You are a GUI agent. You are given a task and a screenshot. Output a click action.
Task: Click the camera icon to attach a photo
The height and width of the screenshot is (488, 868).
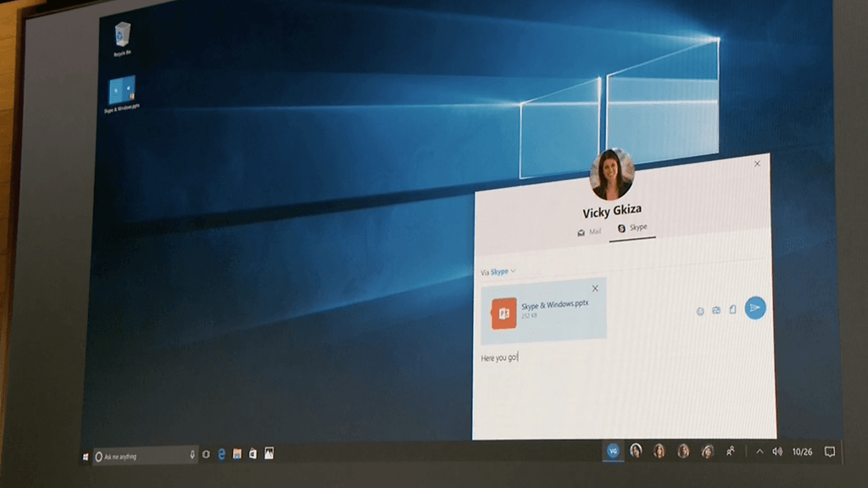pos(716,310)
